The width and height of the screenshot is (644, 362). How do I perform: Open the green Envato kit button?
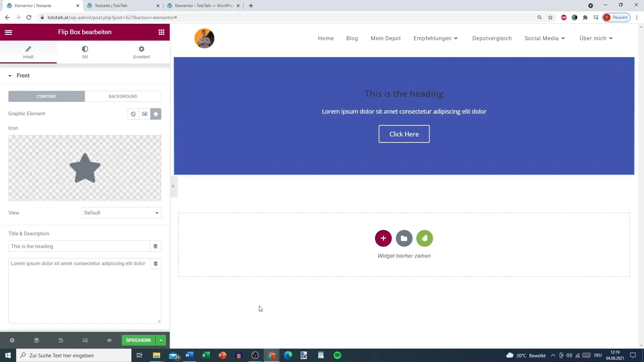coord(425,238)
